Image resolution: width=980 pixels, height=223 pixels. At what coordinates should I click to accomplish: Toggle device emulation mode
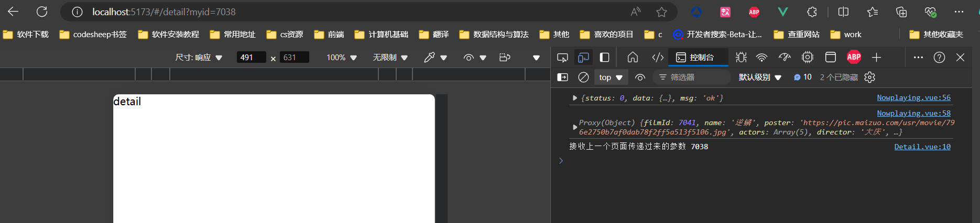(583, 57)
